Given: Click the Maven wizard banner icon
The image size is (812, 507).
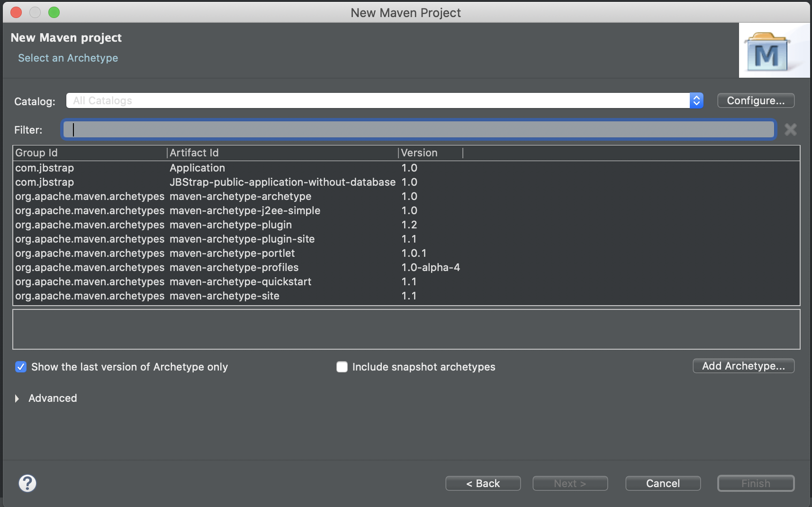Looking at the screenshot, I should pos(774,50).
